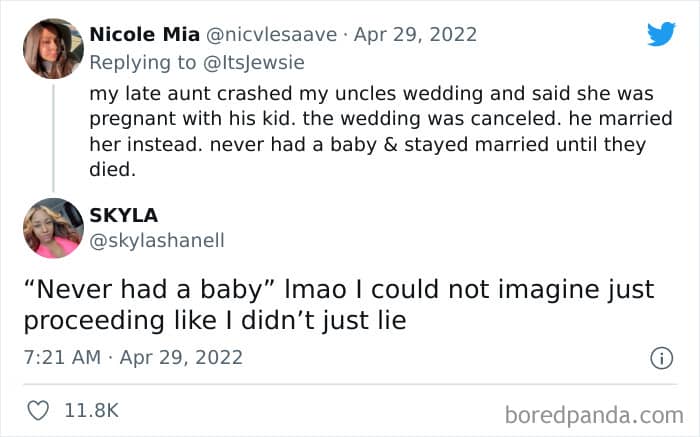This screenshot has height=437, width=700.
Task: View the 11.8K likes count
Action: click(90, 410)
